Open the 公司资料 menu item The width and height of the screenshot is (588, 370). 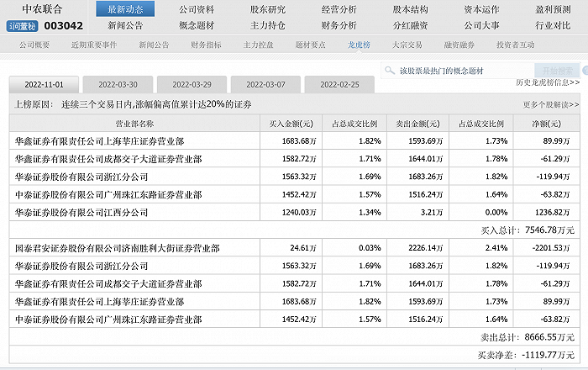[x=197, y=9]
